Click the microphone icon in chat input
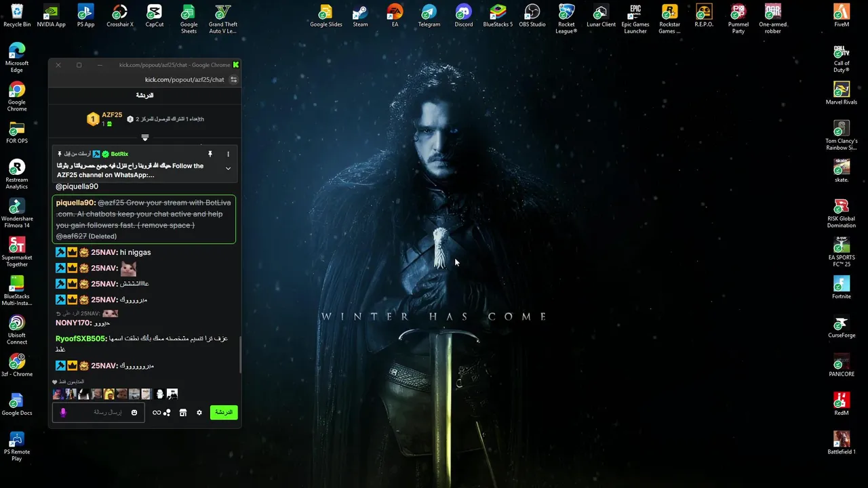 coord(63,412)
